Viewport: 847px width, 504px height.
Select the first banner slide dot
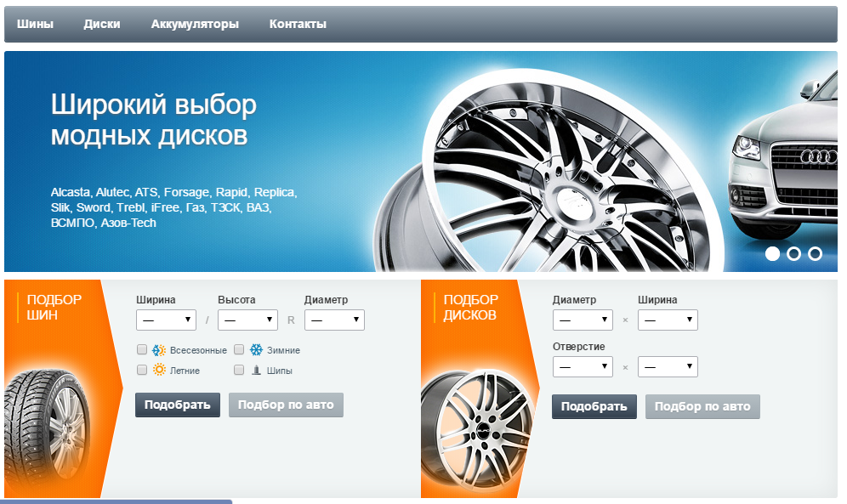pos(772,253)
